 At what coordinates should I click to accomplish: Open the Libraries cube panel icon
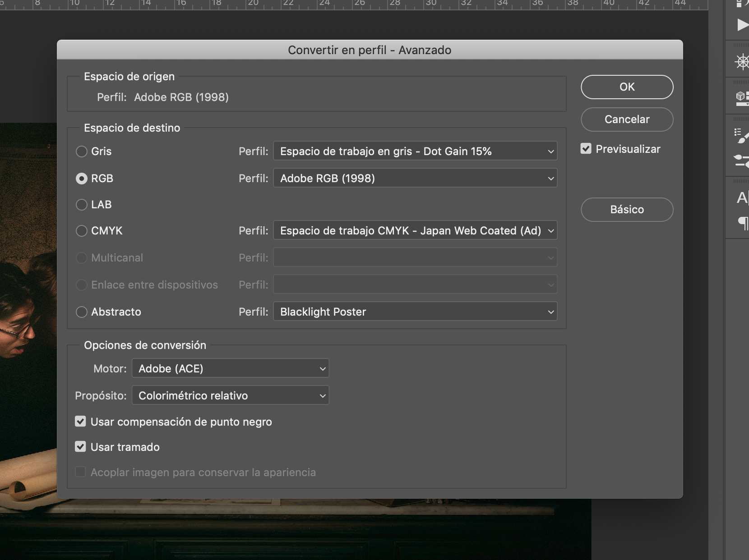tap(742, 98)
